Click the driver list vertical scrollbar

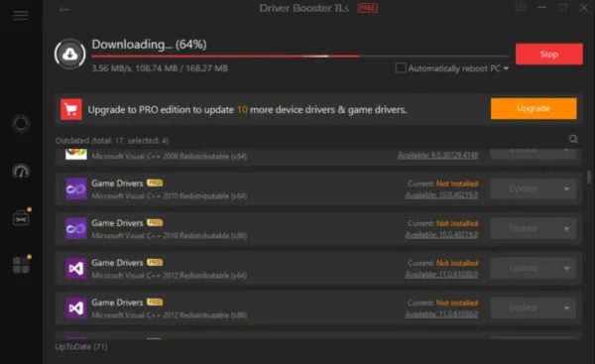pos(589,177)
